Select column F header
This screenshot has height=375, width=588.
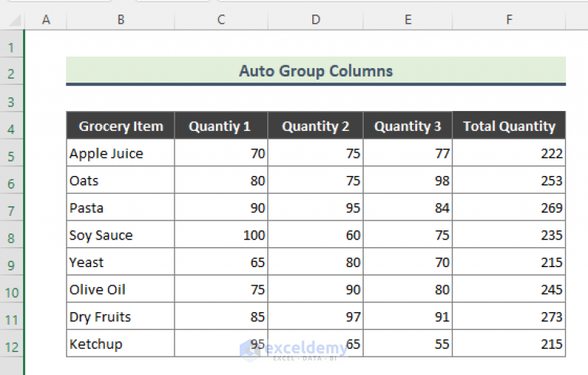coord(509,19)
